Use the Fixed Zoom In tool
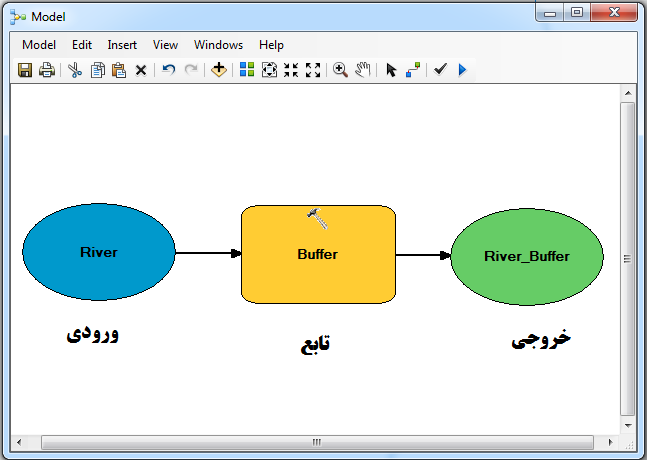 coord(291,70)
